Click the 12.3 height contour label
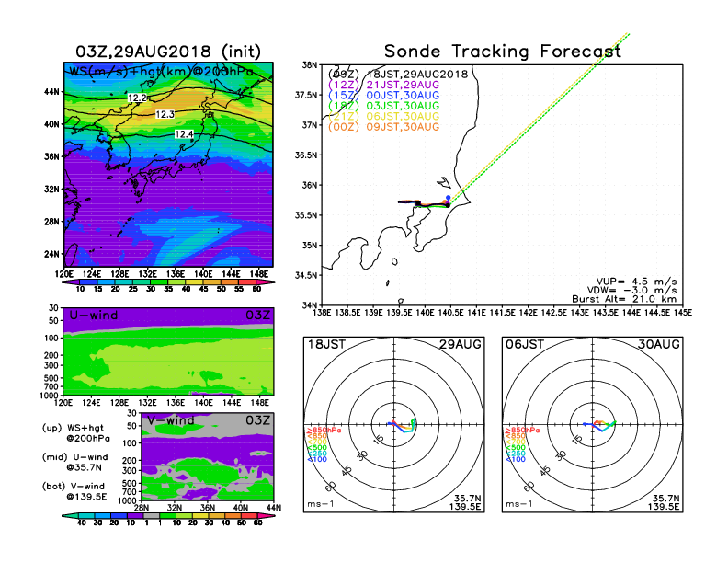 [x=165, y=114]
